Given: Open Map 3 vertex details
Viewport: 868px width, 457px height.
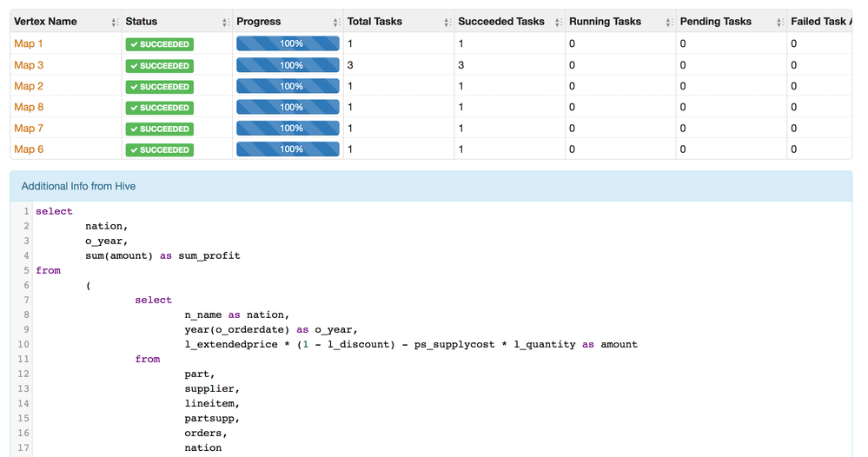Looking at the screenshot, I should point(29,65).
